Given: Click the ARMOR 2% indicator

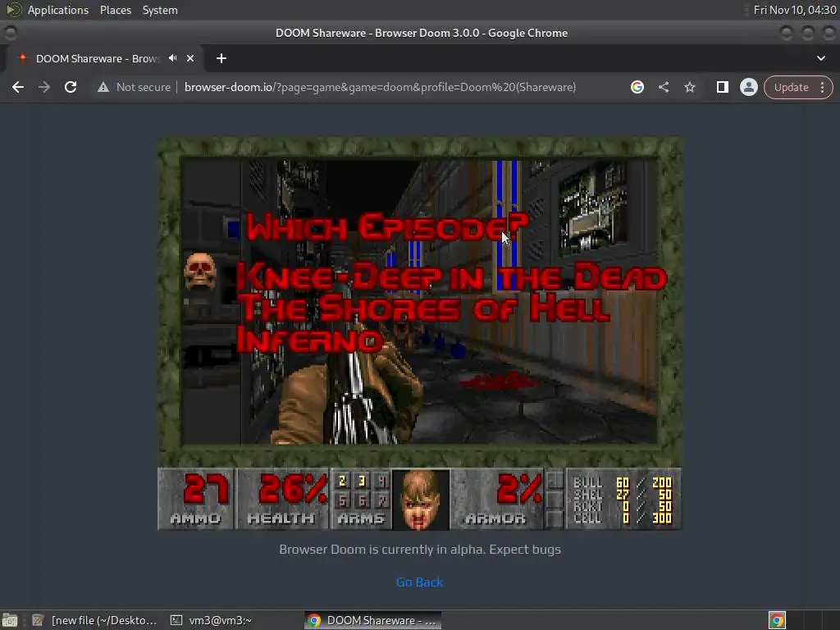Looking at the screenshot, I should [x=496, y=500].
